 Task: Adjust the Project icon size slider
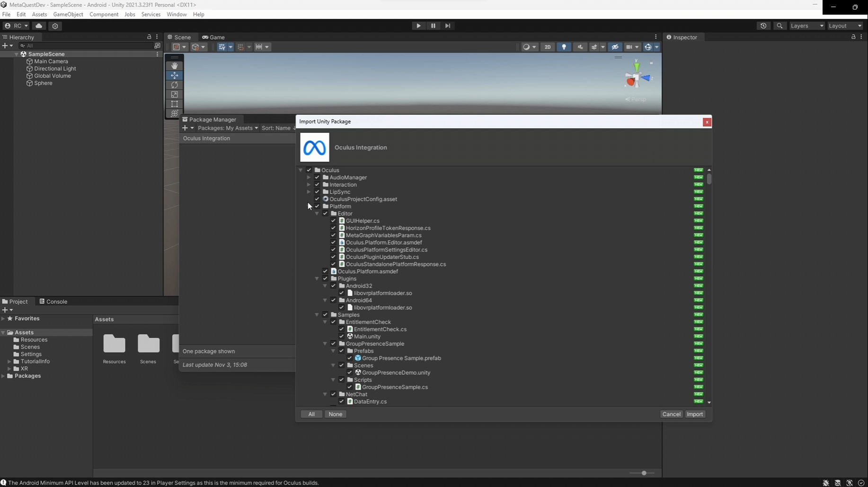pyautogui.click(x=644, y=473)
